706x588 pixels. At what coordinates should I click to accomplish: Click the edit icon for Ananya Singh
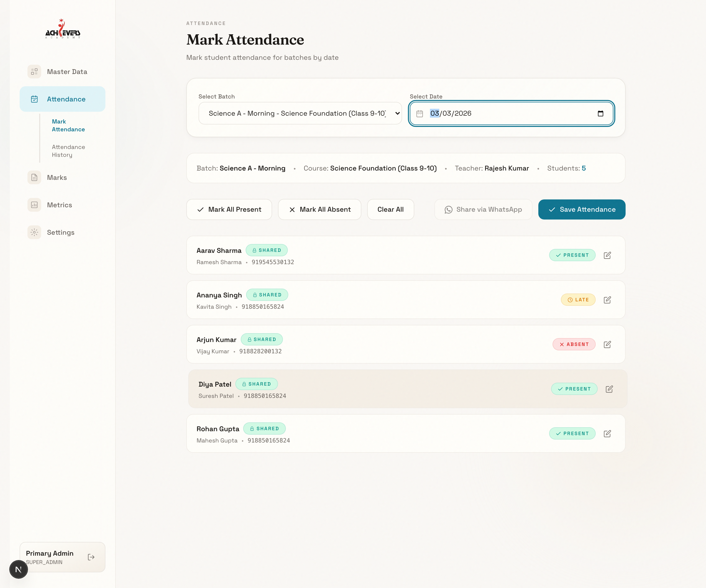pos(607,300)
